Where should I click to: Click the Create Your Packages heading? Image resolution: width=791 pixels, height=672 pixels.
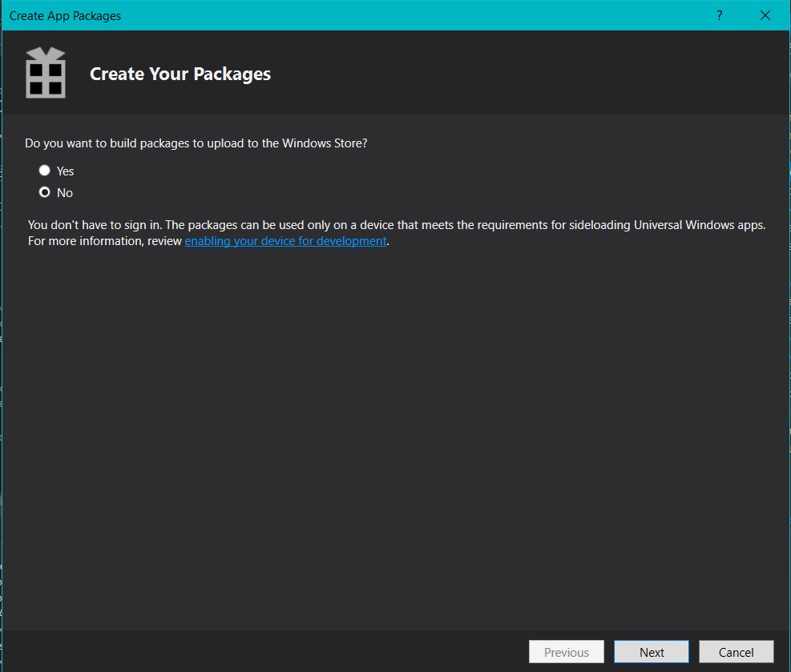[180, 74]
